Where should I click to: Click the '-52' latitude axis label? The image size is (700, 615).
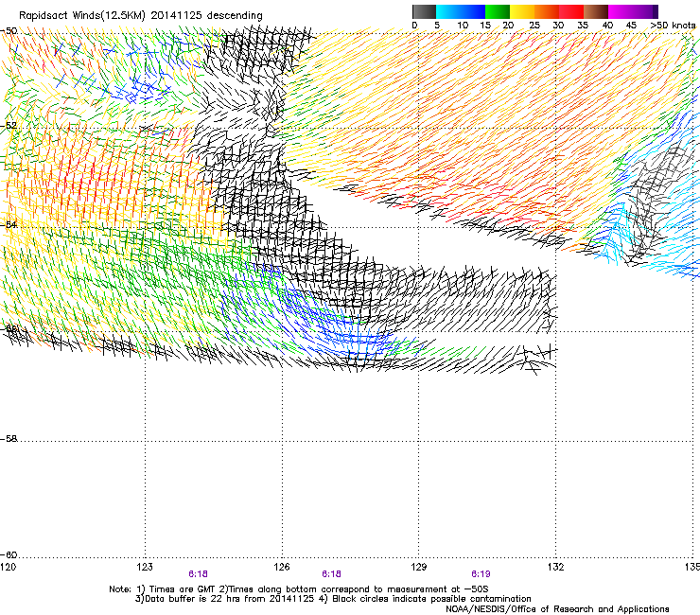[x=9, y=126]
